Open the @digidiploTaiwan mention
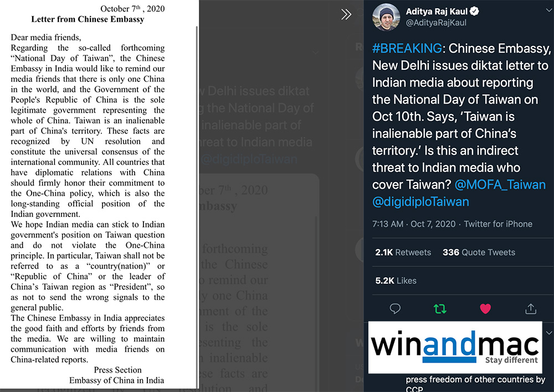 pyautogui.click(x=420, y=202)
